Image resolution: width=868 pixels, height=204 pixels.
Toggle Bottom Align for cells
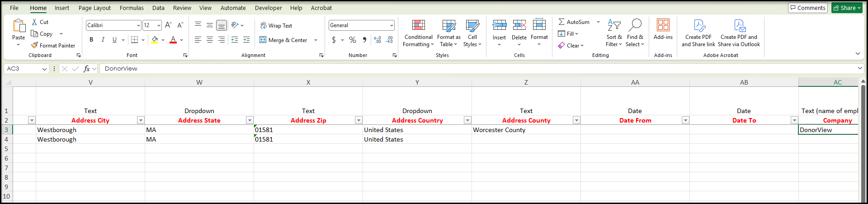(222, 25)
